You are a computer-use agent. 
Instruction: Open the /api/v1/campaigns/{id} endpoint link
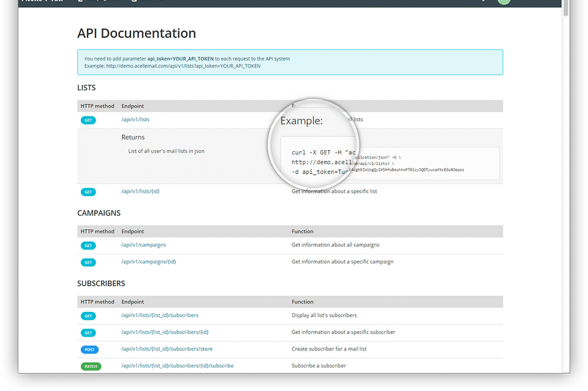(148, 262)
